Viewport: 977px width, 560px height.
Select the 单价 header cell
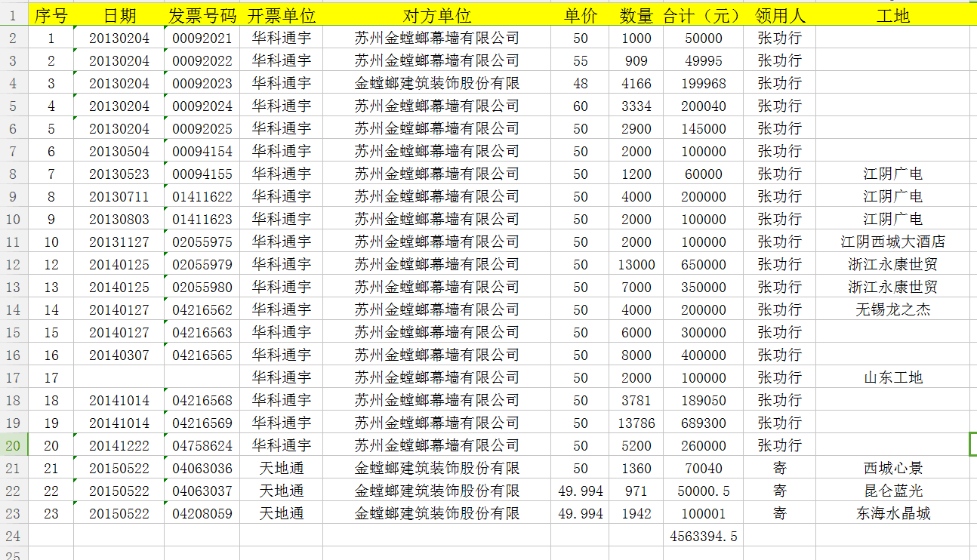[x=580, y=15]
